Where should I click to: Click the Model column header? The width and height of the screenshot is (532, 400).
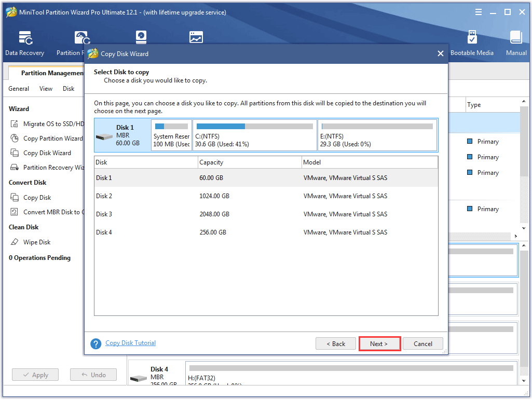click(370, 162)
